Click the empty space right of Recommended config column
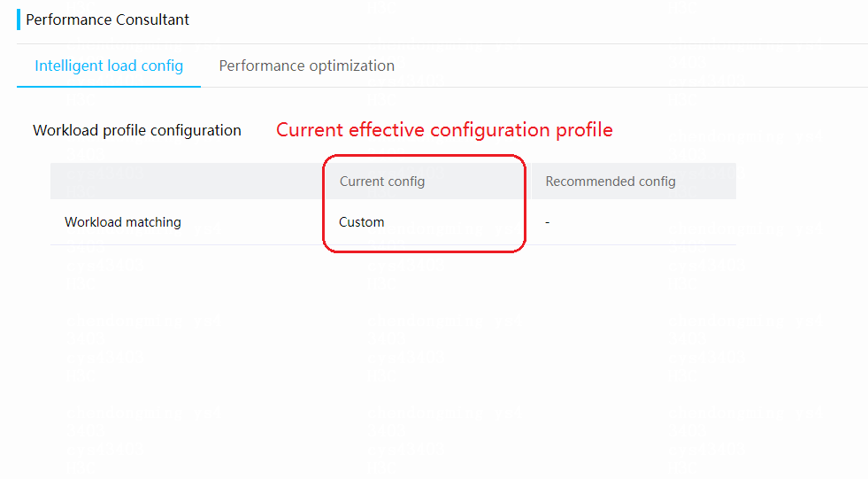This screenshot has height=479, width=868. 802,204
